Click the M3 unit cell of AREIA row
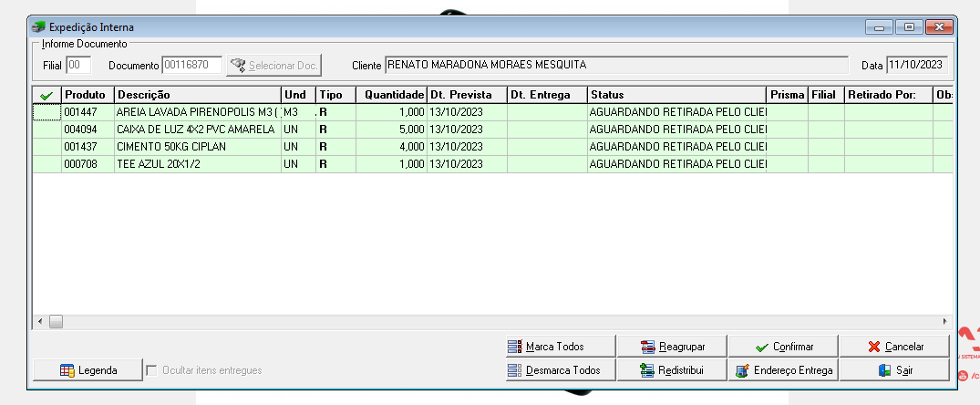Image resolution: width=980 pixels, height=405 pixels. [298, 112]
